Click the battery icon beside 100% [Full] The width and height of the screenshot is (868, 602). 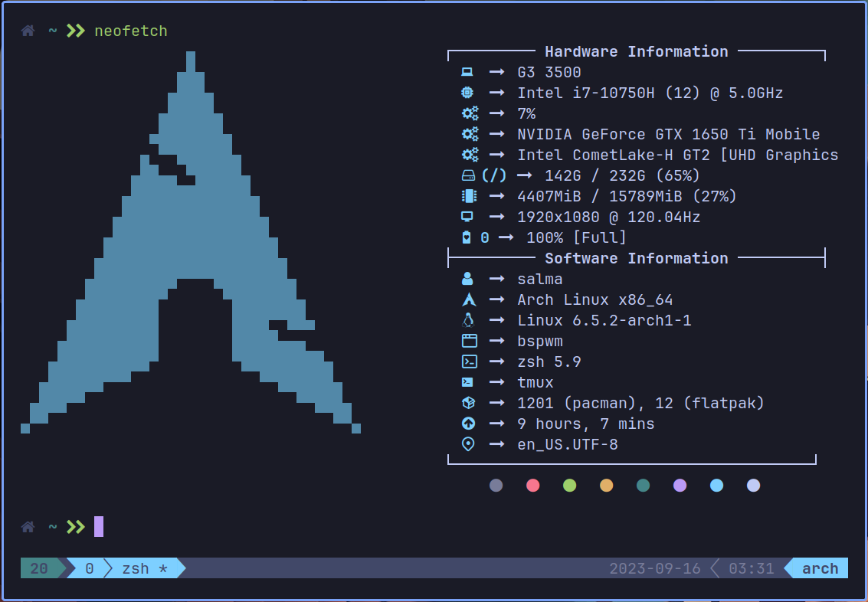(466, 237)
